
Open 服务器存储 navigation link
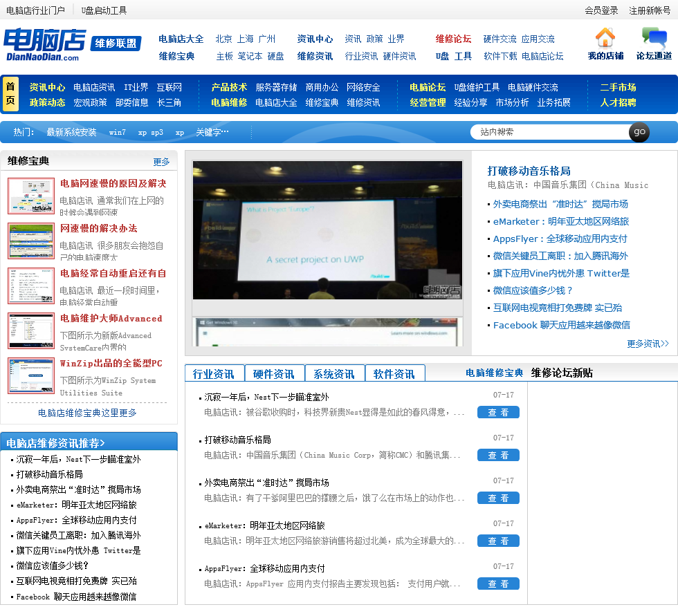tap(276, 87)
